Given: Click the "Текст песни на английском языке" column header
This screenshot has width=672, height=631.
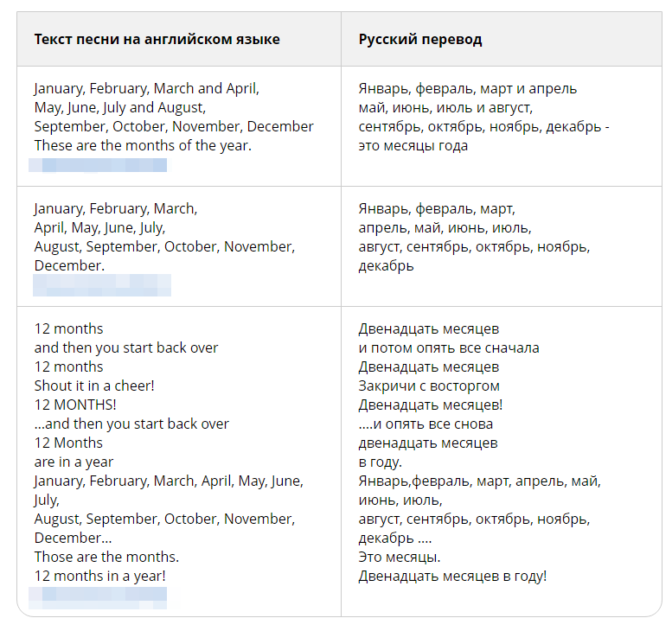Looking at the screenshot, I should (157, 40).
